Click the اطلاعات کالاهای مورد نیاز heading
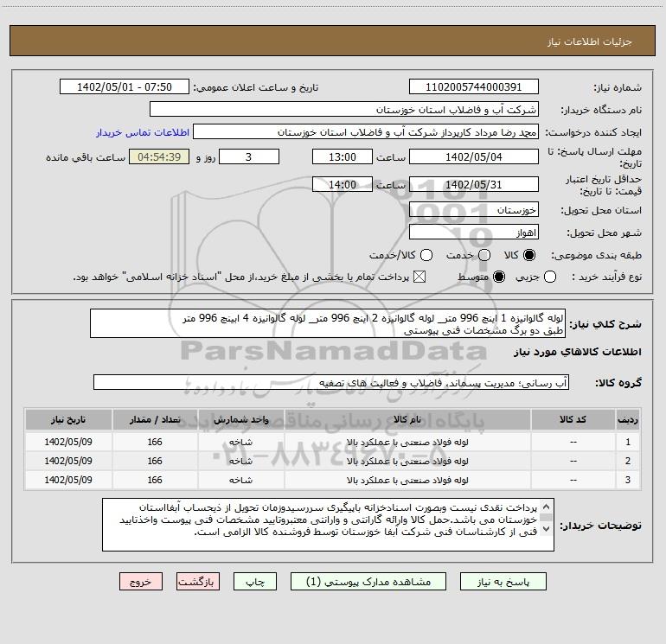This screenshot has width=666, height=644. [578, 352]
